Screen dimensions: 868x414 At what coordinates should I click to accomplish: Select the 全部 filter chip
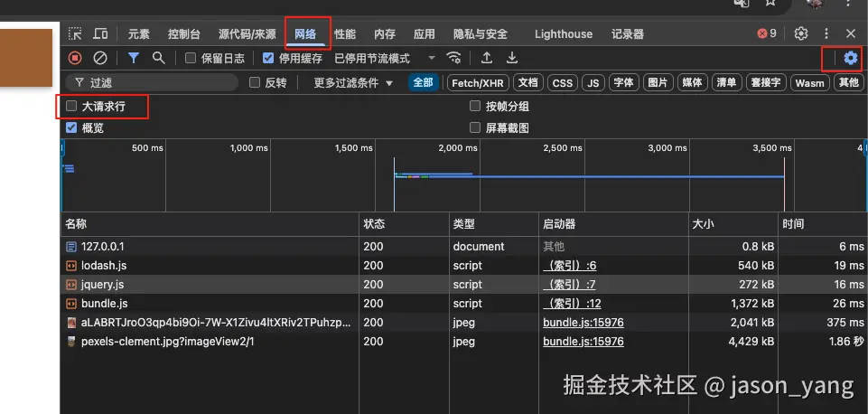pos(423,82)
